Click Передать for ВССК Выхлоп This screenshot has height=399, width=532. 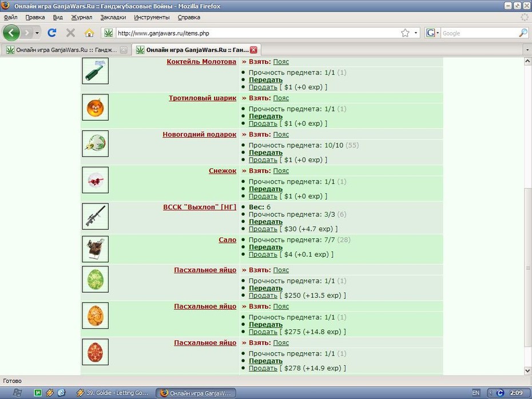pyautogui.click(x=265, y=222)
